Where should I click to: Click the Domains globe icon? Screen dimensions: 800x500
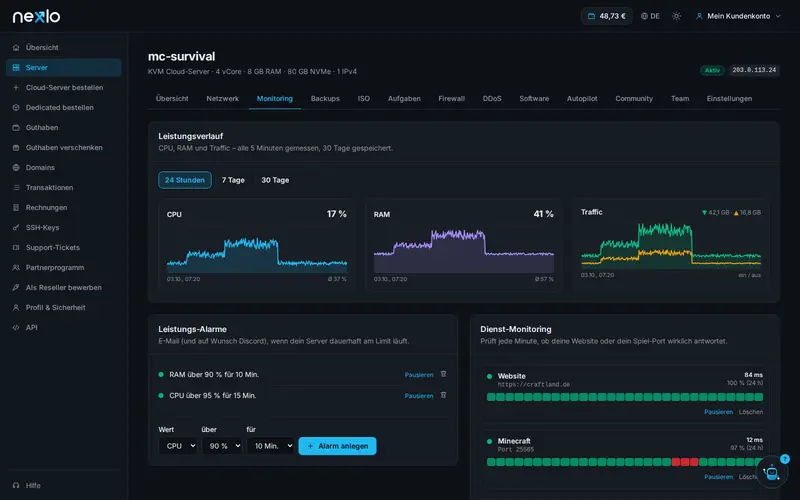(x=16, y=167)
